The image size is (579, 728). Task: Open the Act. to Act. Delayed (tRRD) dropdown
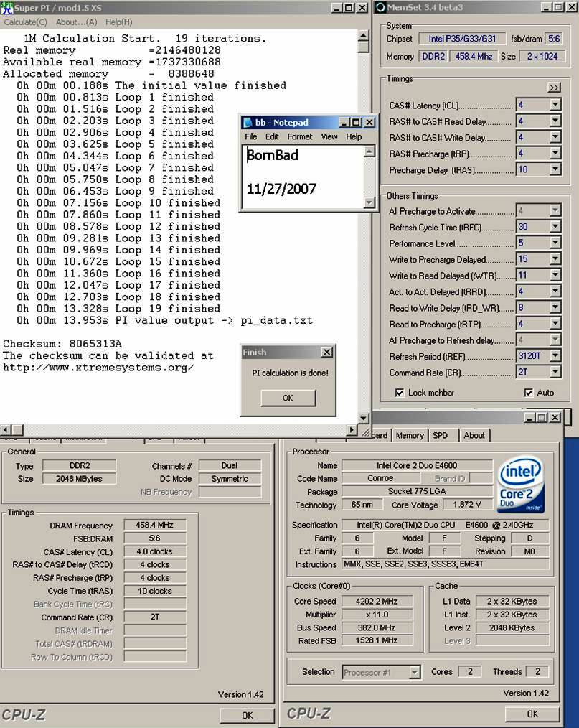tap(555, 291)
